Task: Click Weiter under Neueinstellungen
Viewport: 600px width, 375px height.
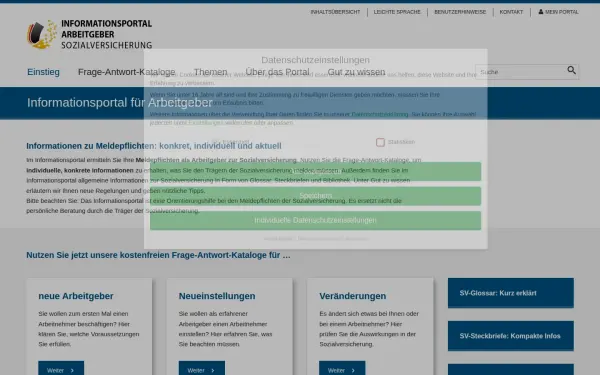Action: (x=202, y=370)
